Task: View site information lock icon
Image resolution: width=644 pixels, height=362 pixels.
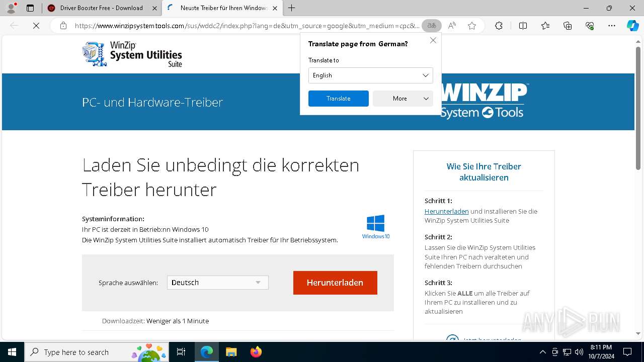Action: coord(63,26)
